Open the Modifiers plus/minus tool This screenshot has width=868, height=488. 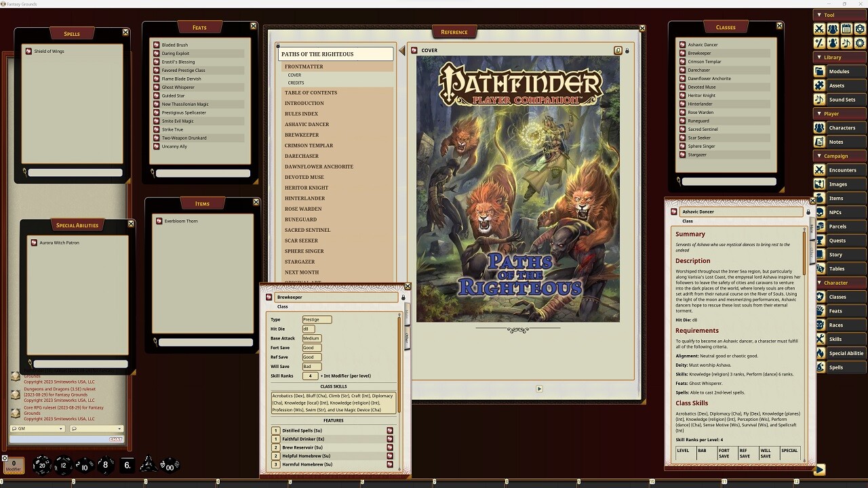click(821, 43)
